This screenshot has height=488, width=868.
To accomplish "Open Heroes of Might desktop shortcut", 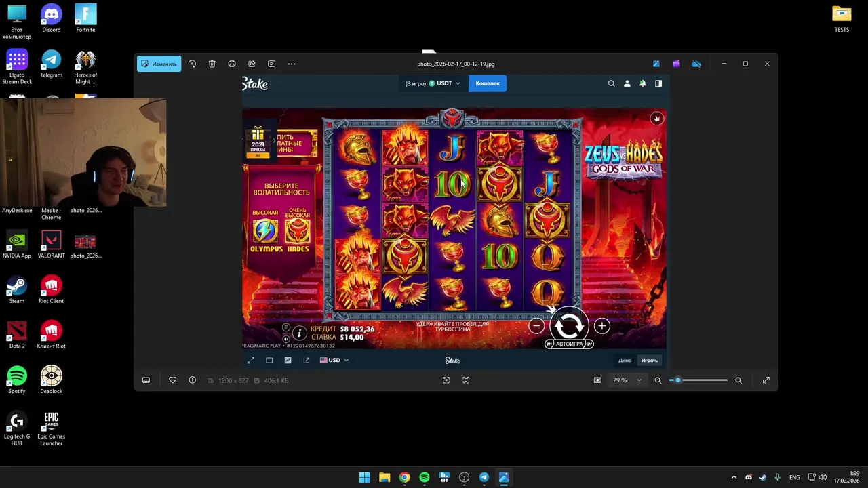I will (x=85, y=67).
